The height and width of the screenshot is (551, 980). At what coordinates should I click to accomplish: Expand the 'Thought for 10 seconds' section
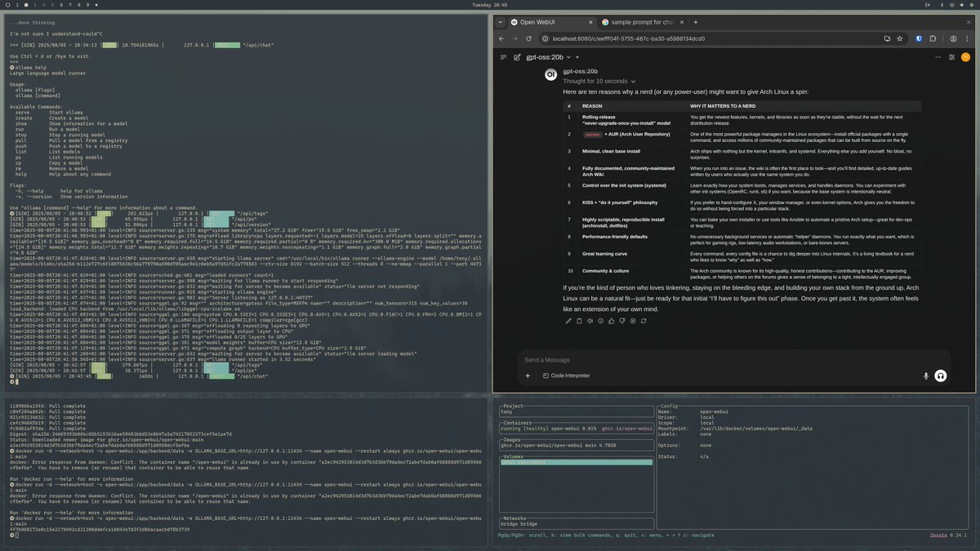click(598, 82)
